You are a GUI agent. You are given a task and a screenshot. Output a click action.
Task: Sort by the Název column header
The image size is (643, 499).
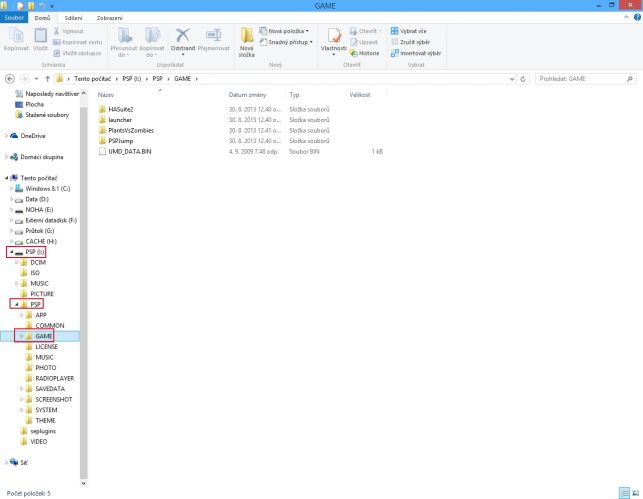(106, 95)
